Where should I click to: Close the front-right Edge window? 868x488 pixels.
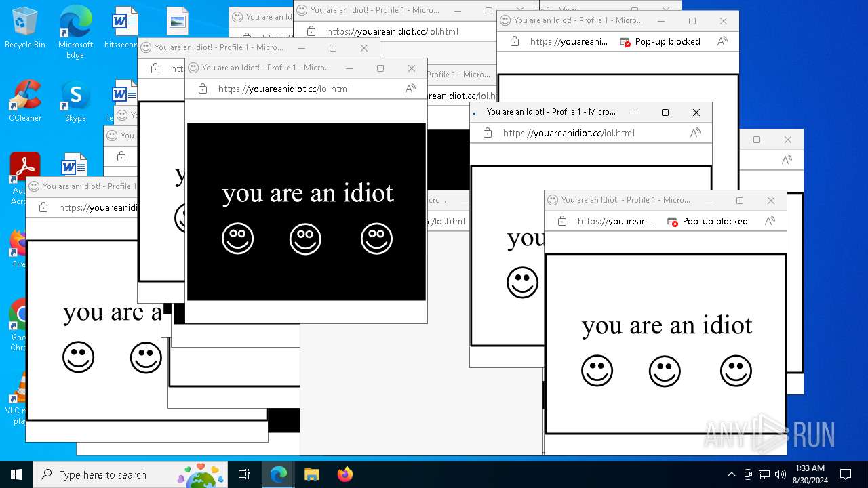pyautogui.click(x=771, y=201)
